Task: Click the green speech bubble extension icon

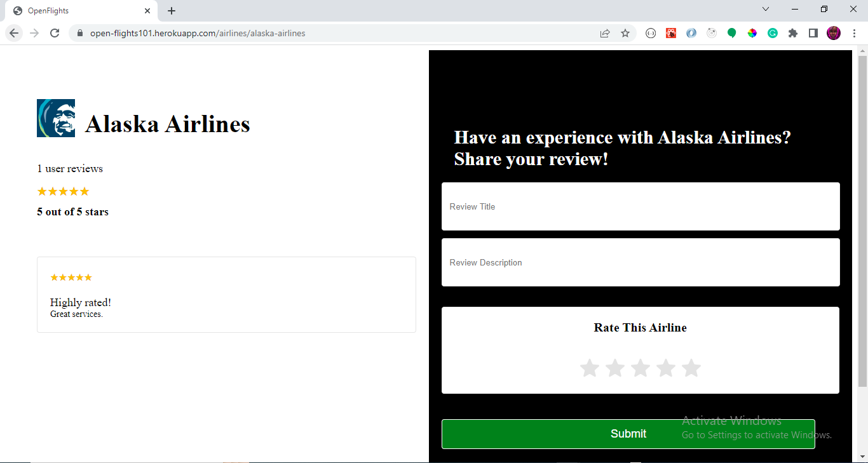Action: (732, 33)
